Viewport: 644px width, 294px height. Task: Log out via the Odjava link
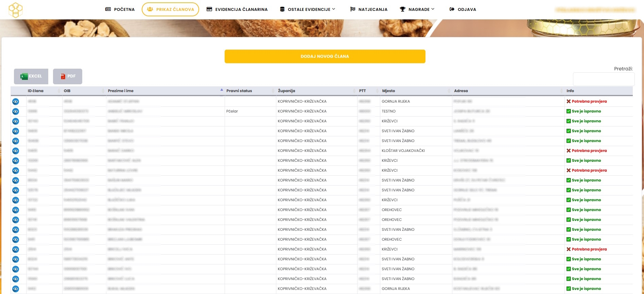click(x=463, y=10)
